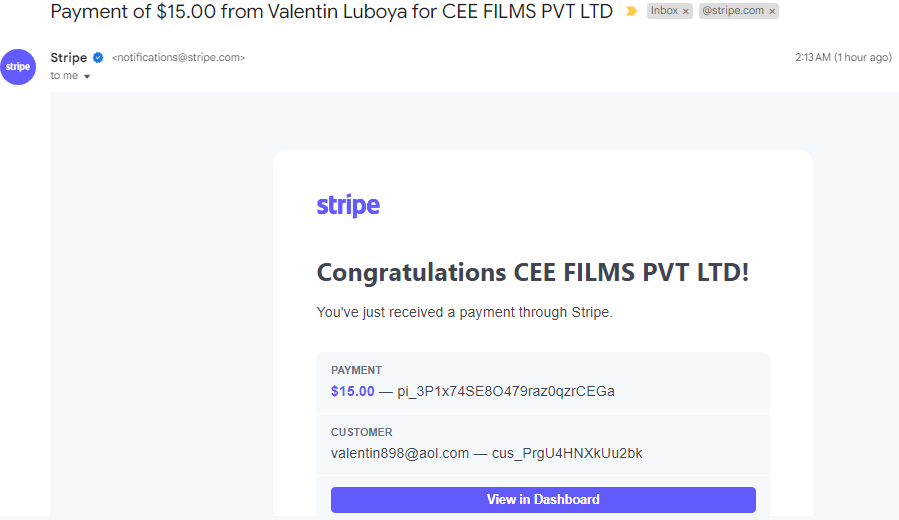The image size is (899, 520).
Task: Click the blue verified sender badge
Action: pyautogui.click(x=98, y=57)
